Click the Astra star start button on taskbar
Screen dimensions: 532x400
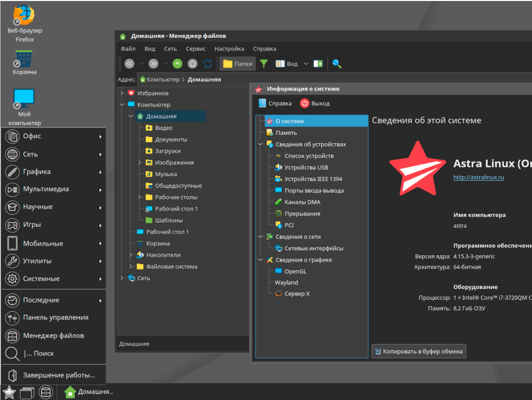[x=9, y=392]
